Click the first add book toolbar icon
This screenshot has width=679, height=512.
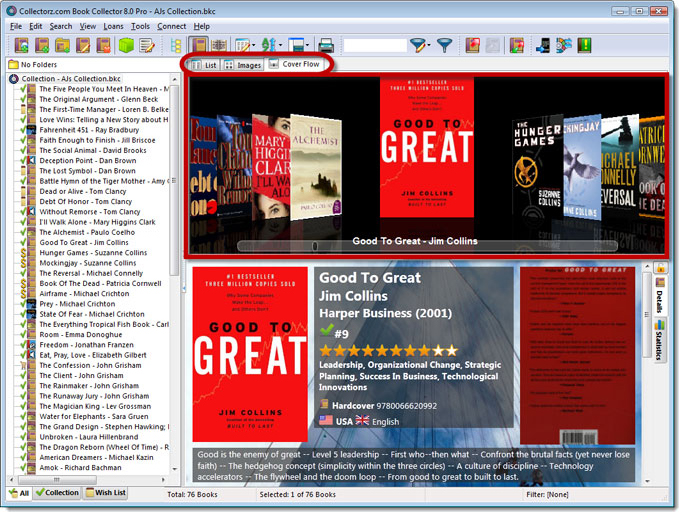click(21, 45)
